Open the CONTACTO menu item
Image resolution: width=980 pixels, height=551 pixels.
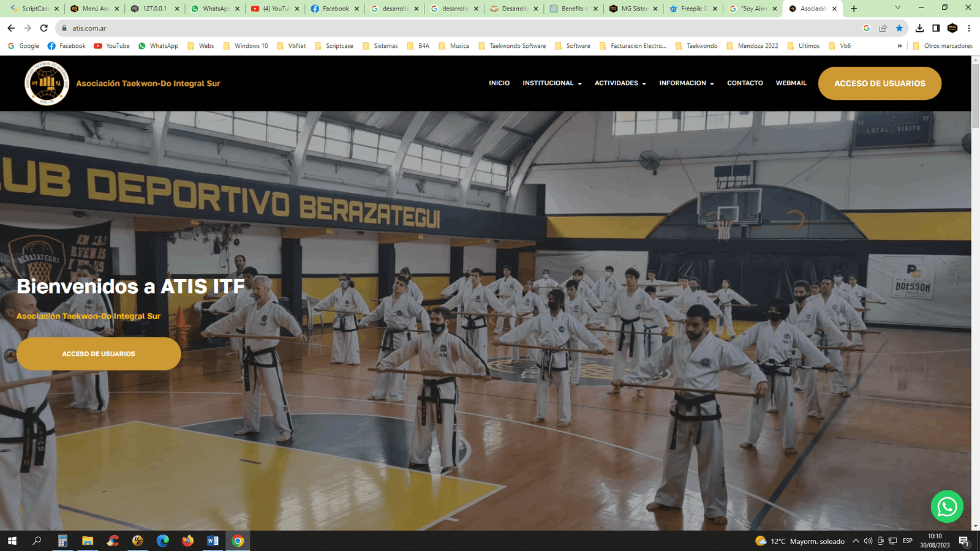point(745,83)
